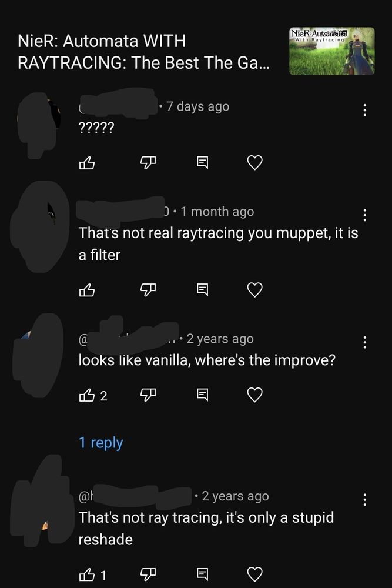392x588 pixels.
Task: Open options menu for the "looks like vanilla" comment
Action: pyautogui.click(x=364, y=342)
